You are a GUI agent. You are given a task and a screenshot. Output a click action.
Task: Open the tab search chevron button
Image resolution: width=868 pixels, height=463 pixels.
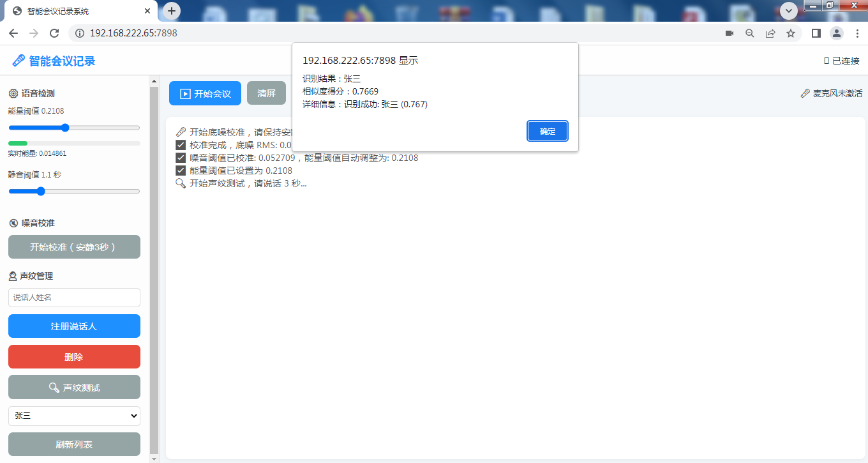789,10
